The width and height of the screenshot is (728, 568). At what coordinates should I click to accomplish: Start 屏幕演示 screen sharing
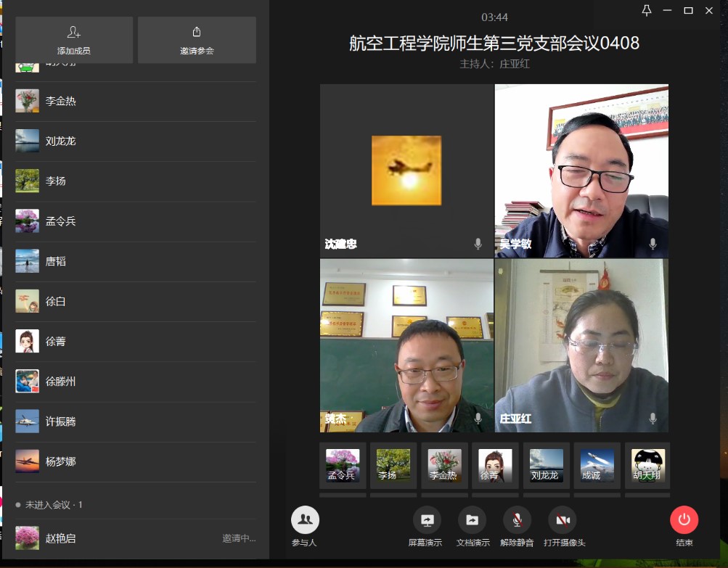pos(427,520)
